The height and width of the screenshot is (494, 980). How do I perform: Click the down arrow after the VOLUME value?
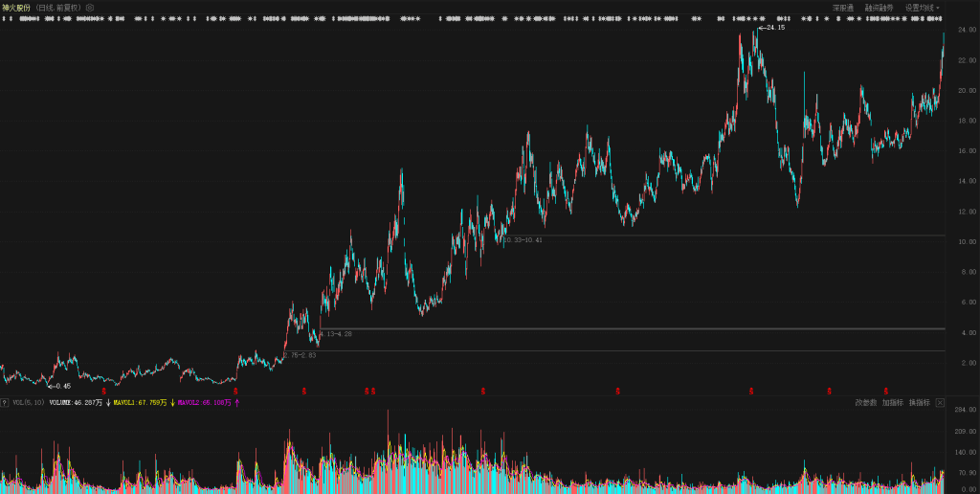pos(107,403)
